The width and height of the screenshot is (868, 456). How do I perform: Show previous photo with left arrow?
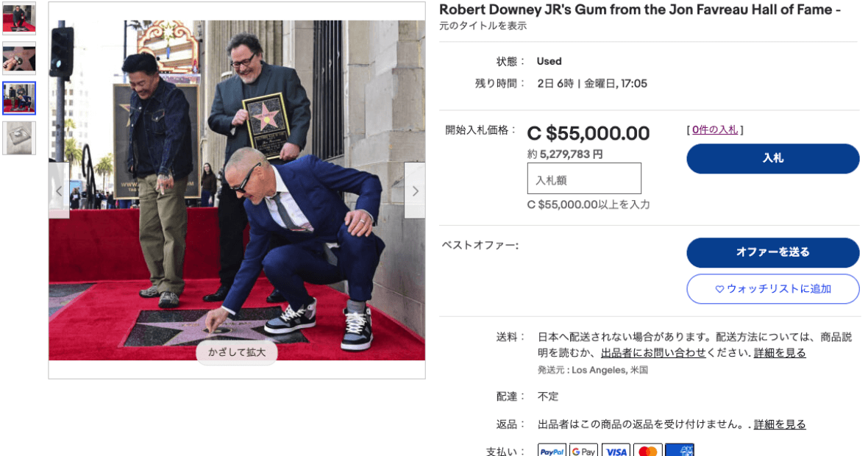60,191
